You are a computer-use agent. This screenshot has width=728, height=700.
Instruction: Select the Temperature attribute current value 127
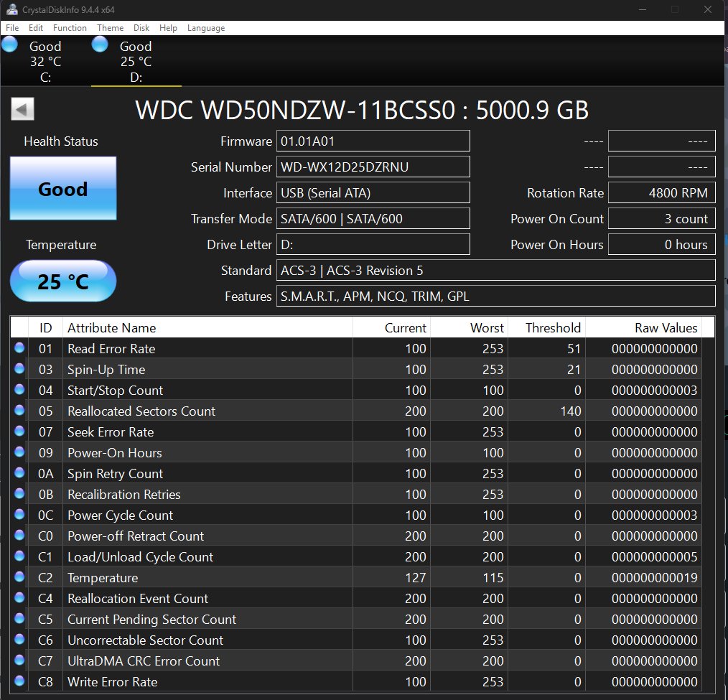[416, 578]
